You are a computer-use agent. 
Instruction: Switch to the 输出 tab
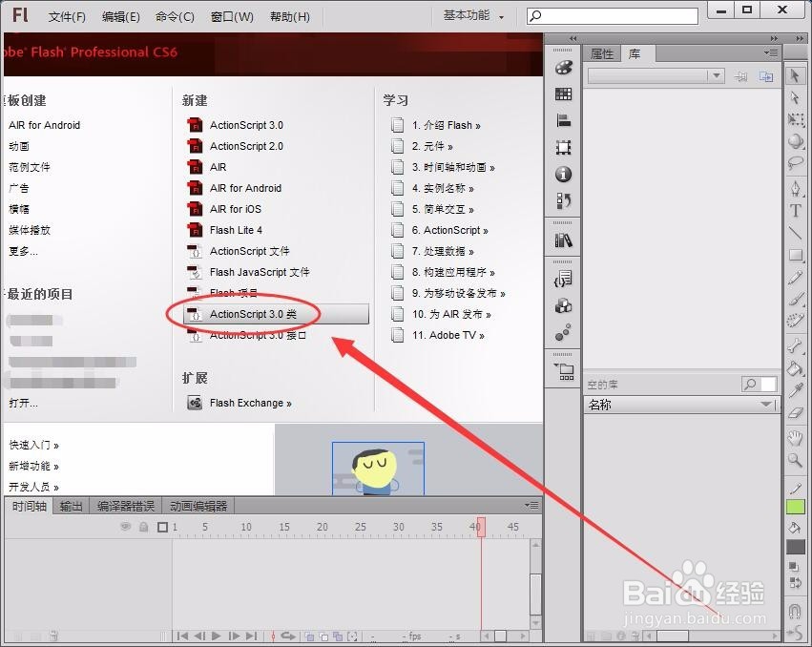71,506
